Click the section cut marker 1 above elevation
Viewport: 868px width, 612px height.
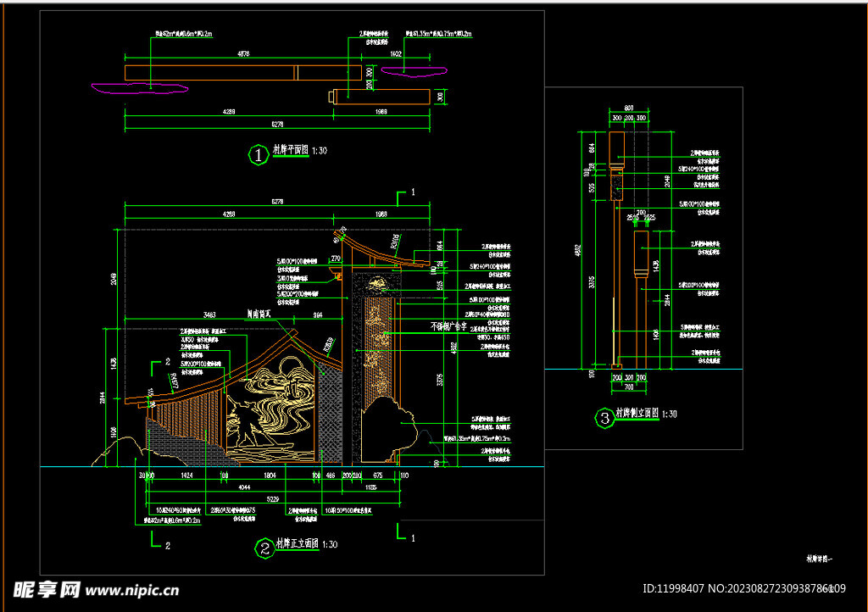[x=412, y=193]
